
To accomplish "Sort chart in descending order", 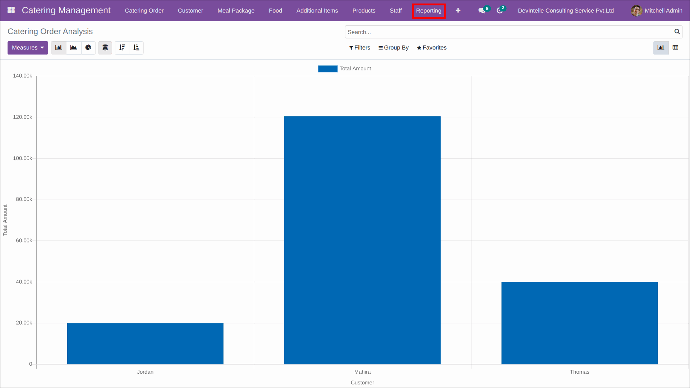I will tap(122, 48).
